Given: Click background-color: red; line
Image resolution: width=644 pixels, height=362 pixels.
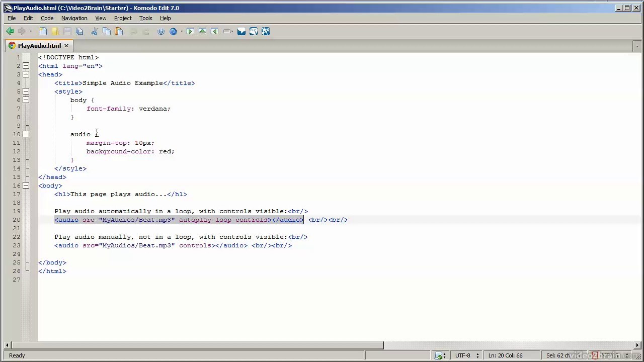Looking at the screenshot, I should pos(130,151).
